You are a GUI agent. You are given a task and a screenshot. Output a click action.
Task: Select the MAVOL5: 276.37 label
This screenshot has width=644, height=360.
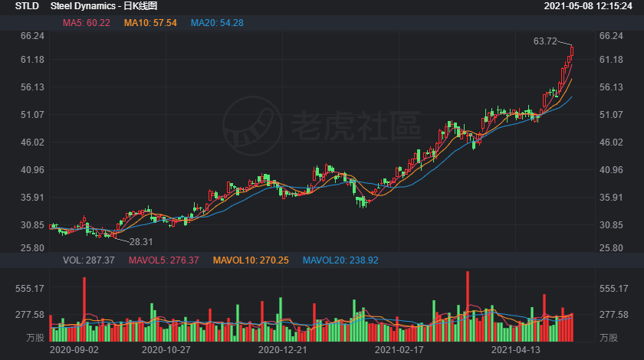pos(163,260)
